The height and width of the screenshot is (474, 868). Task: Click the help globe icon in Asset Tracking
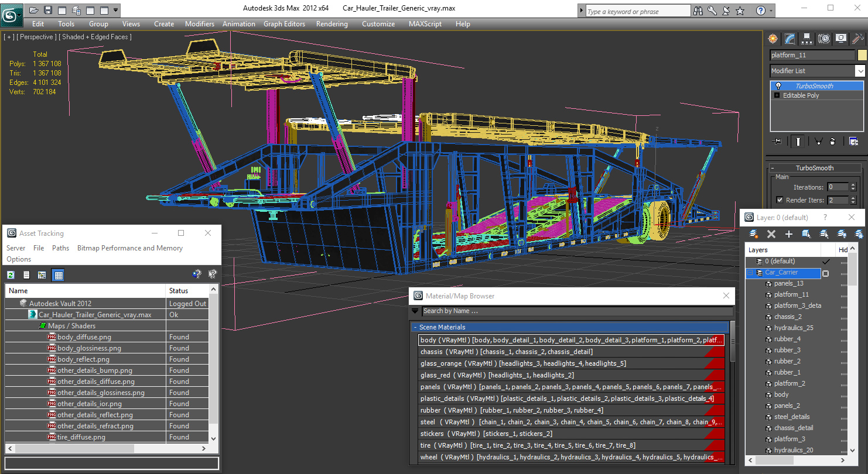click(197, 274)
